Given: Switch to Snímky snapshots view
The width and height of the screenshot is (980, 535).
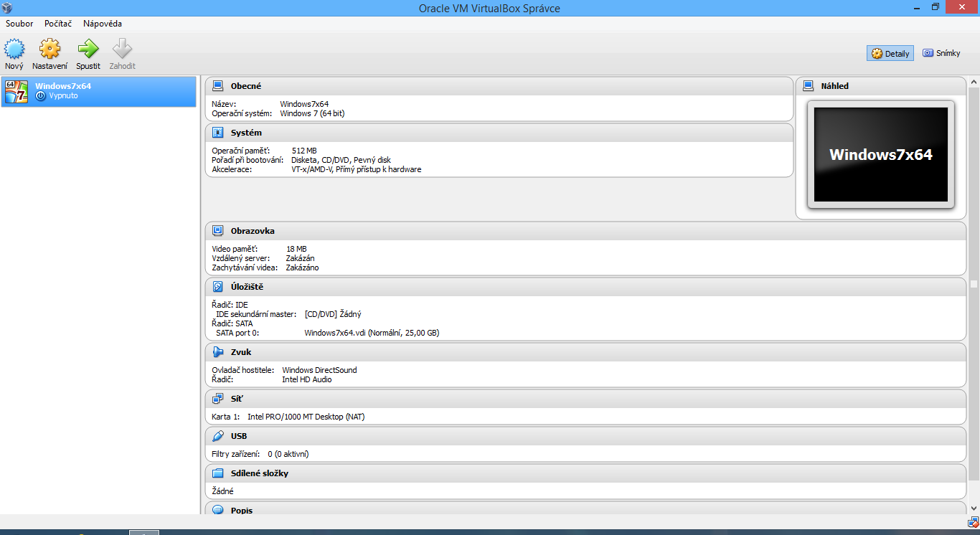Looking at the screenshot, I should [x=941, y=53].
